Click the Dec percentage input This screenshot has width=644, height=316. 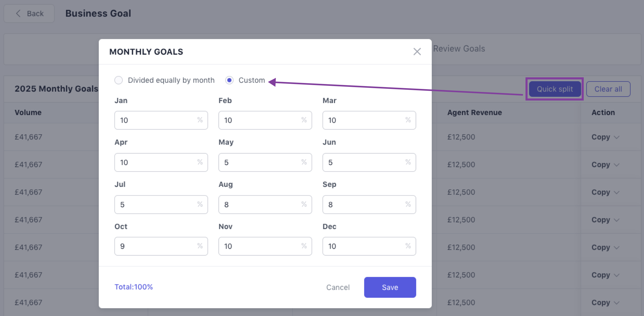point(365,246)
